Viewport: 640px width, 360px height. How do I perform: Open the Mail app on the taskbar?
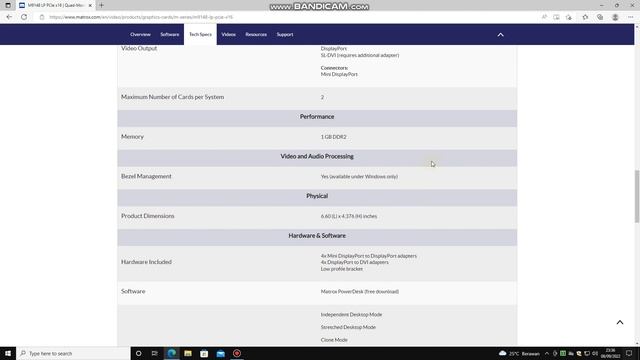[x=220, y=353]
